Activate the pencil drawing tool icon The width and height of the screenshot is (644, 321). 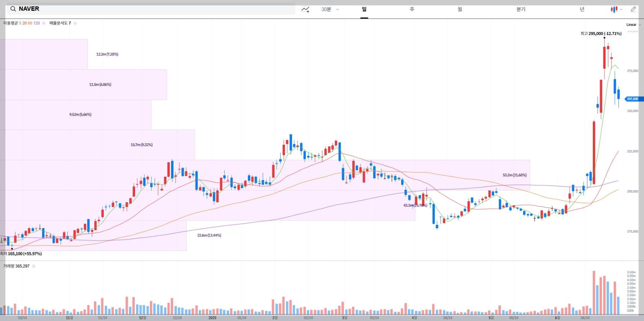(633, 9)
